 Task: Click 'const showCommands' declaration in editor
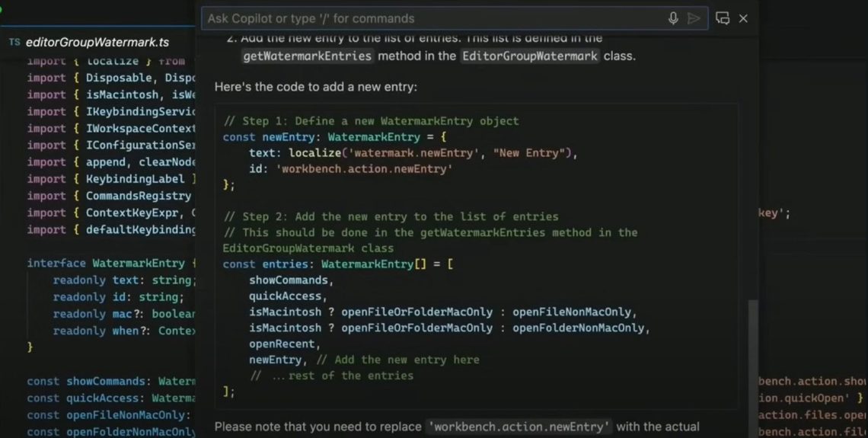point(107,381)
